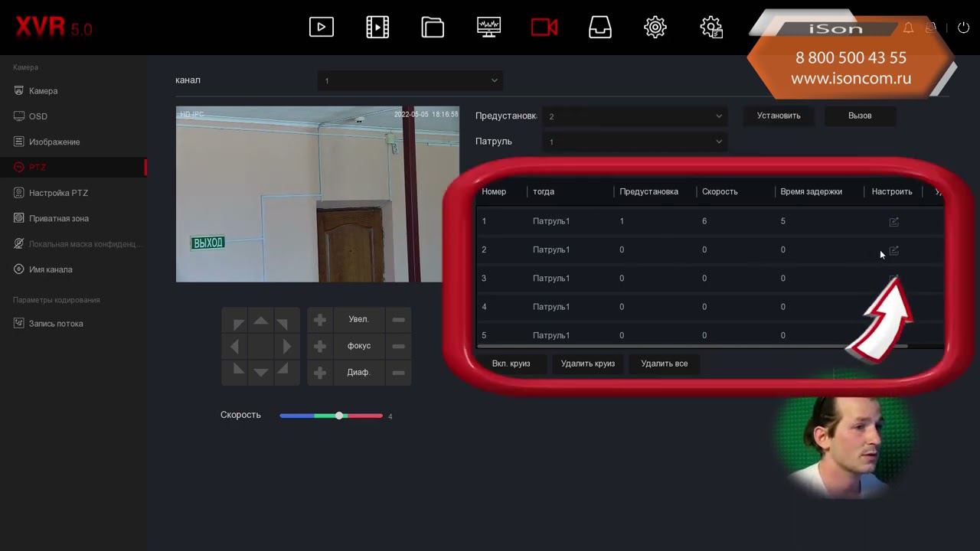980x551 pixels.
Task: Click the edit icon for patrol row 1
Action: [x=893, y=222]
